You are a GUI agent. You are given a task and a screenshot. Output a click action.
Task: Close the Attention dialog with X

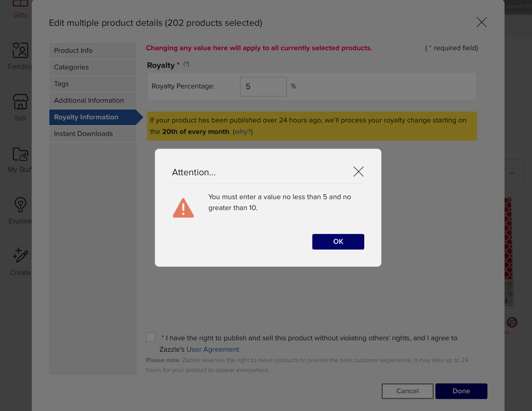point(358,171)
